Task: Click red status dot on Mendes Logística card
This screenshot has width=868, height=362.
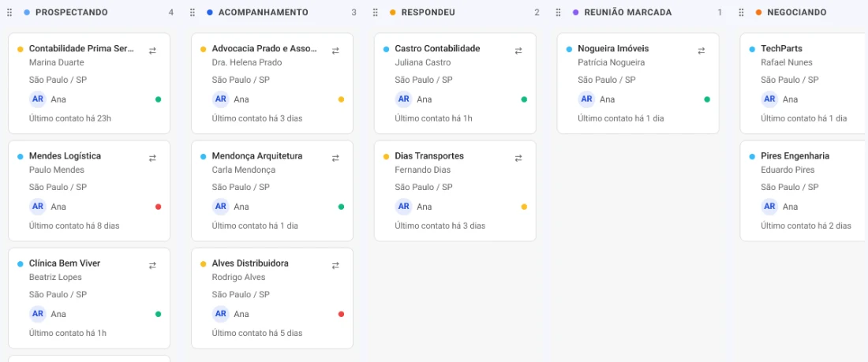Action: point(159,207)
